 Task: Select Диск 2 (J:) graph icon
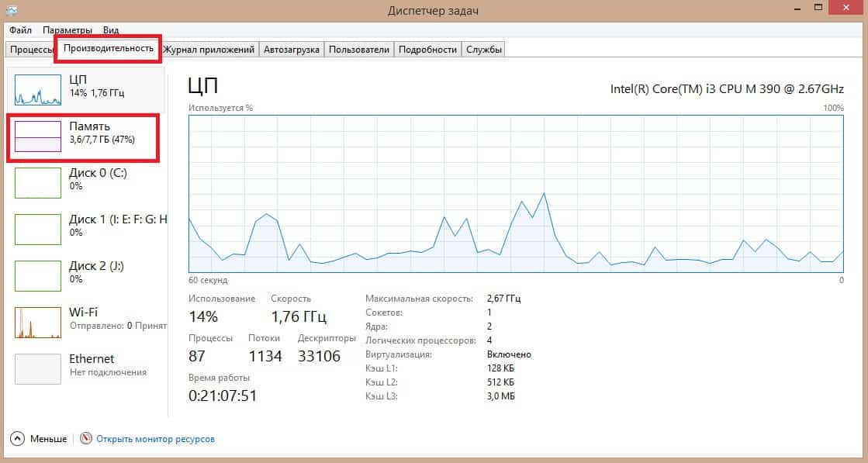coord(38,275)
